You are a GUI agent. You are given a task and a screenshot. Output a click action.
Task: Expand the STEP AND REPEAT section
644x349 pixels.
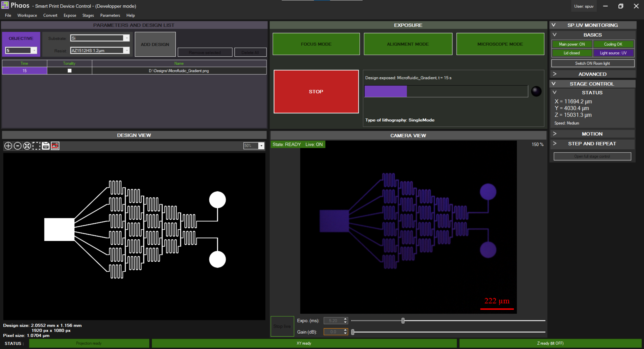coord(554,144)
